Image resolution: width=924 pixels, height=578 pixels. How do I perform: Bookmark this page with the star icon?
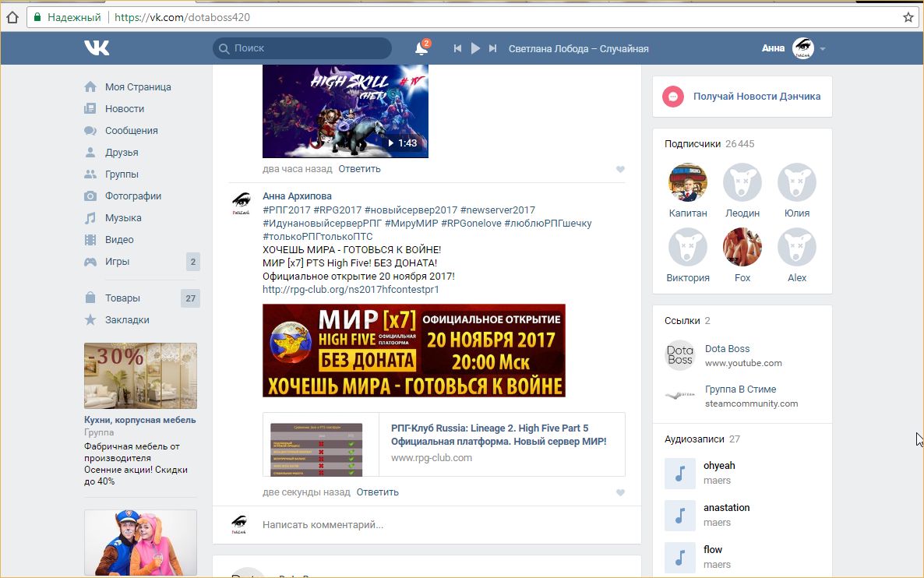point(908,17)
